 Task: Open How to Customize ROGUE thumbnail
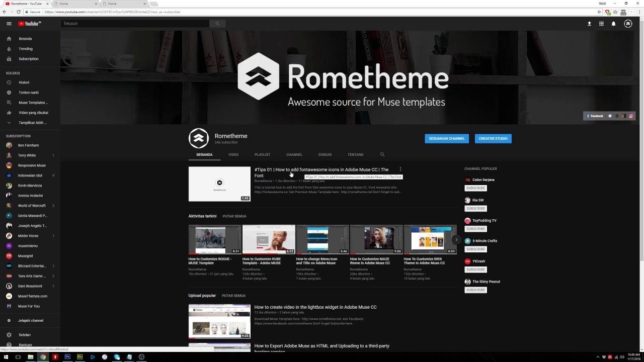point(215,239)
